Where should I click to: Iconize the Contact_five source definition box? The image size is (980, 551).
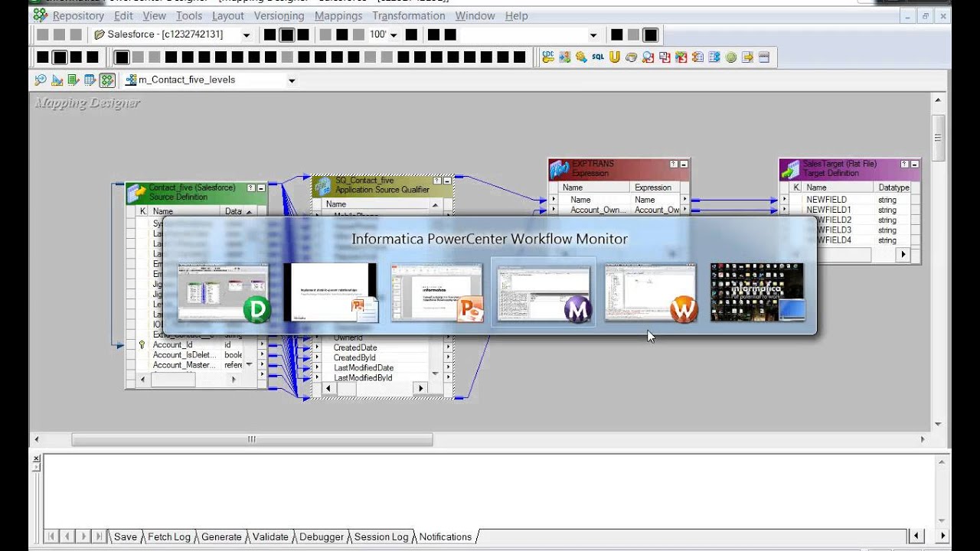(261, 187)
